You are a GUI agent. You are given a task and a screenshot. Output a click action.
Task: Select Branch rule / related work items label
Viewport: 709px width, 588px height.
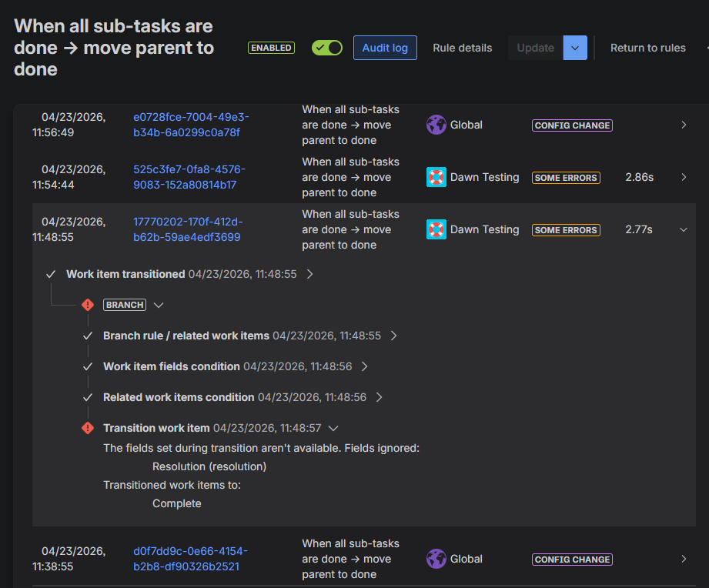pos(186,336)
